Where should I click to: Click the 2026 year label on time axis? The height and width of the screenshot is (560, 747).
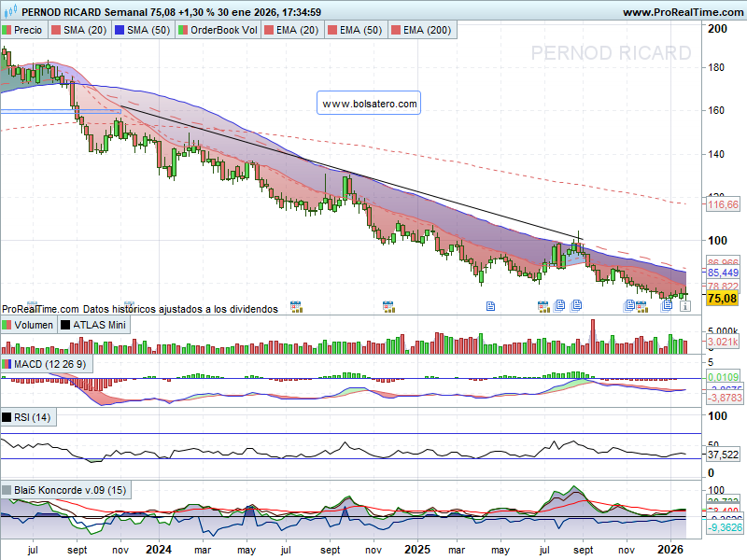pyautogui.click(x=670, y=550)
